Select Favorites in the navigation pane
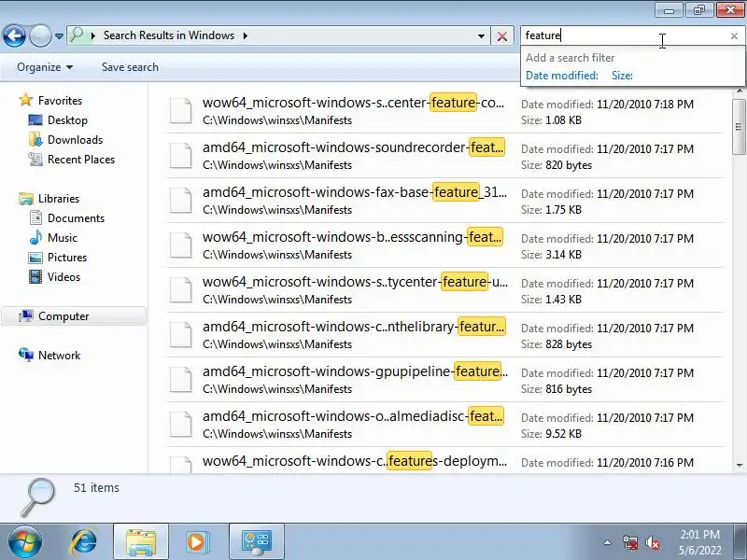The image size is (747, 560). click(60, 101)
